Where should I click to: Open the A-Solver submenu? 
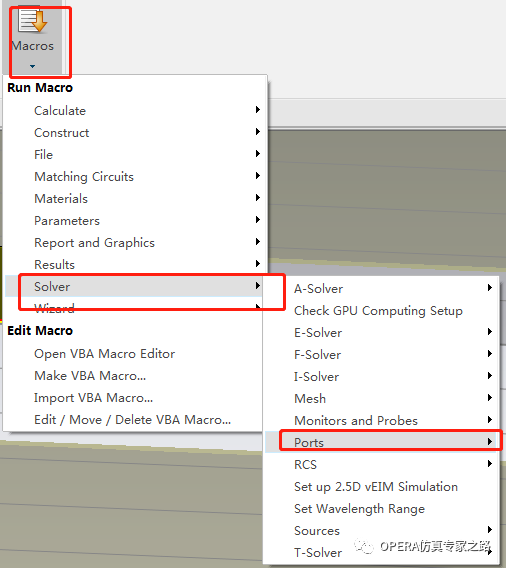pos(382,289)
